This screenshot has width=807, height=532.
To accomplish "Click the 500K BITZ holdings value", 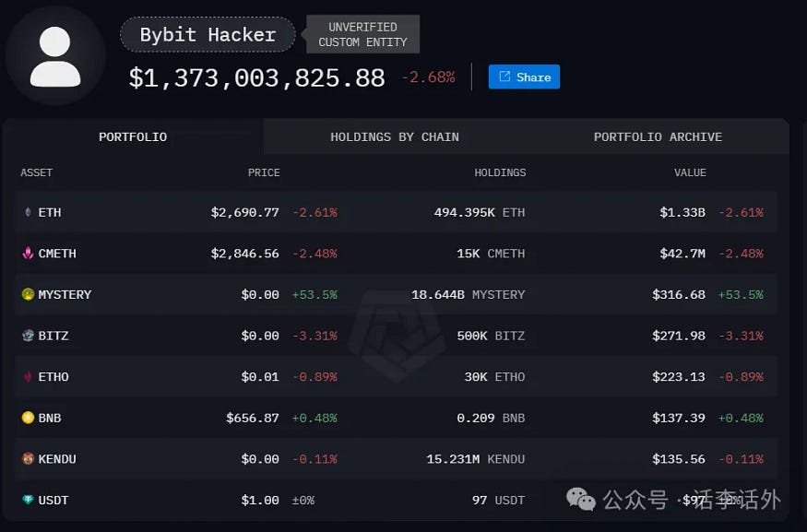I will click(x=491, y=336).
